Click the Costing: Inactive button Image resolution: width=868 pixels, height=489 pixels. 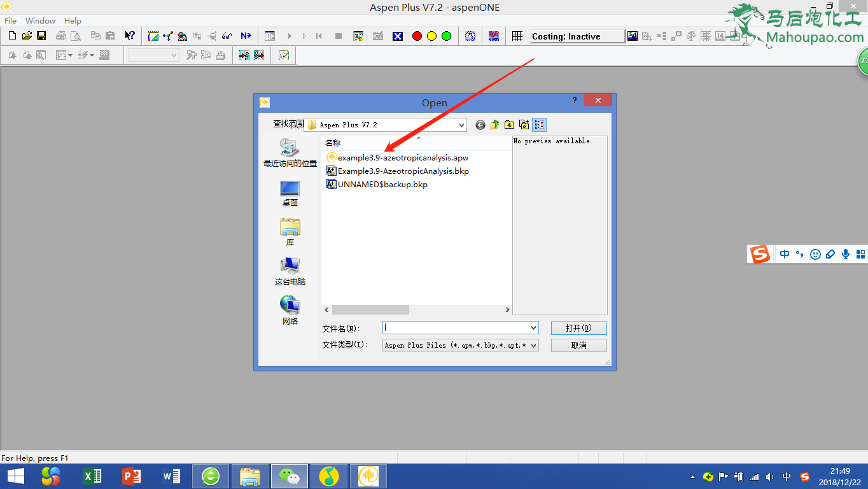pyautogui.click(x=577, y=36)
